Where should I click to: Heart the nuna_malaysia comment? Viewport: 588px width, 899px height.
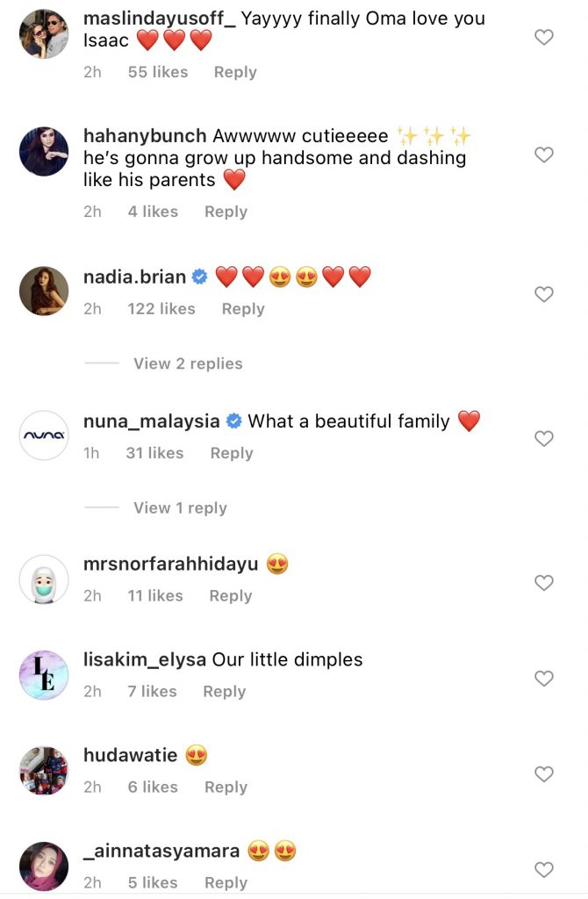[544, 438]
